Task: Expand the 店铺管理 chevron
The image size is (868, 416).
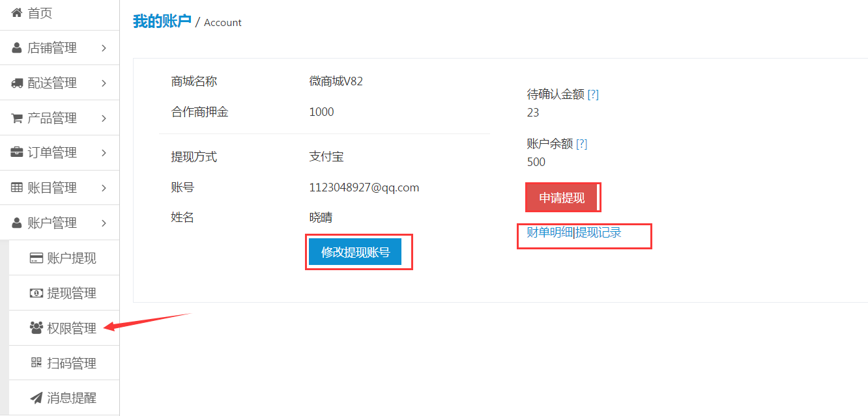Action: [104, 48]
